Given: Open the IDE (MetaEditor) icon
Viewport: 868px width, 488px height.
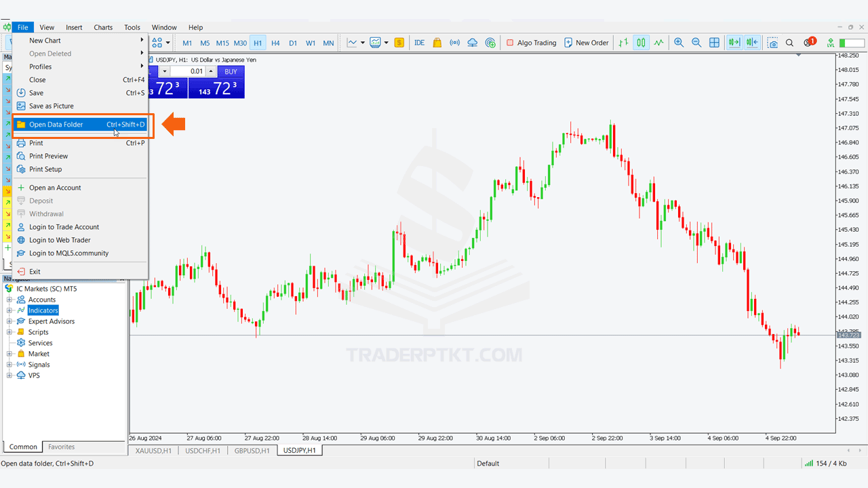Looking at the screenshot, I should tap(420, 43).
